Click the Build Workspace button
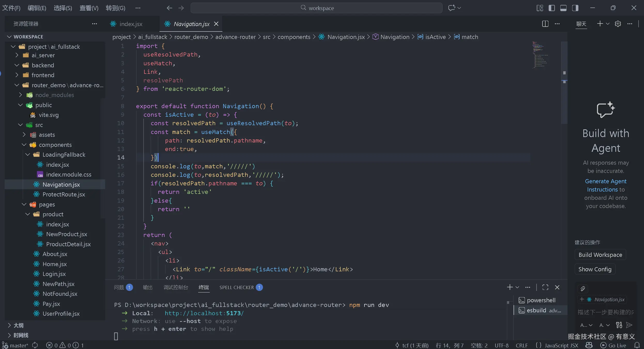644x349 pixels. 600,255
